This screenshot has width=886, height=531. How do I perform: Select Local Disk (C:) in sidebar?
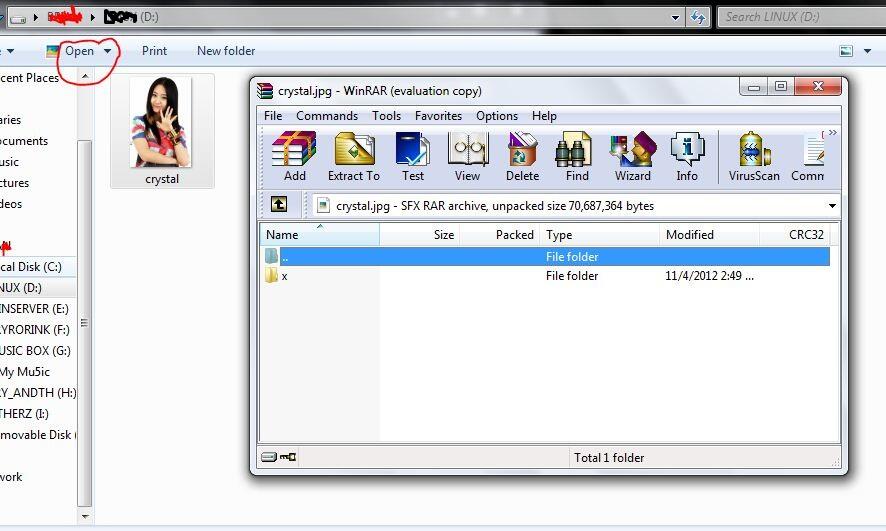tap(31, 267)
